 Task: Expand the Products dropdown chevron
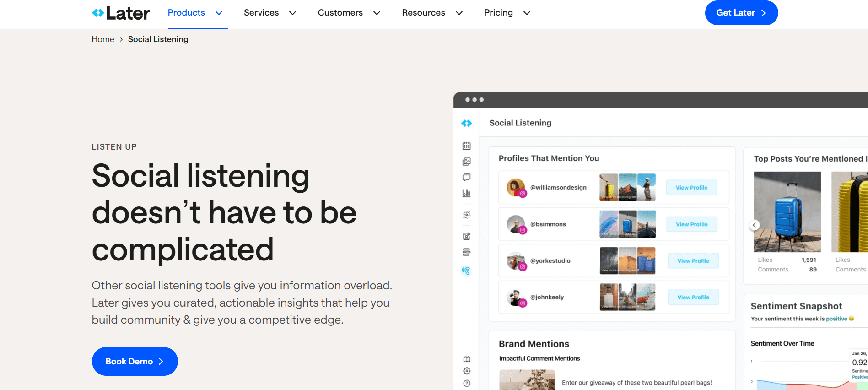tap(219, 13)
